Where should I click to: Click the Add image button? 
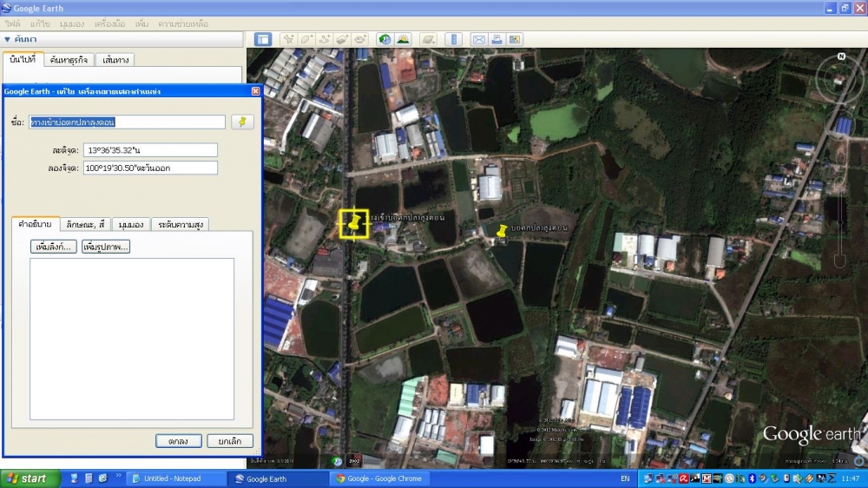click(106, 247)
